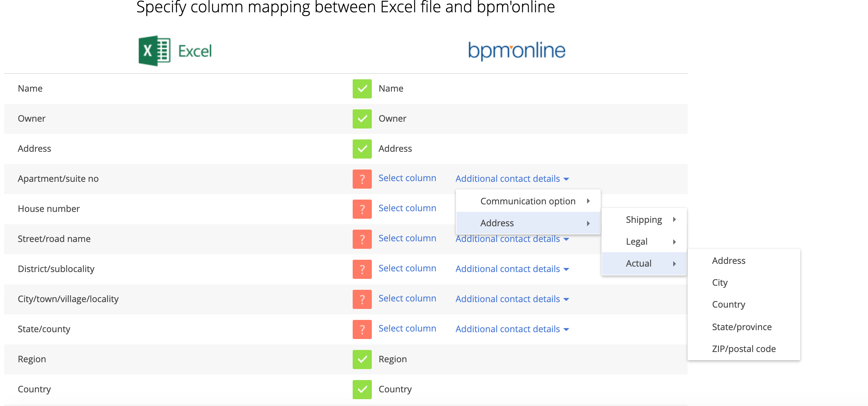Expand Legal address type submenu
868x406 pixels.
(x=644, y=242)
